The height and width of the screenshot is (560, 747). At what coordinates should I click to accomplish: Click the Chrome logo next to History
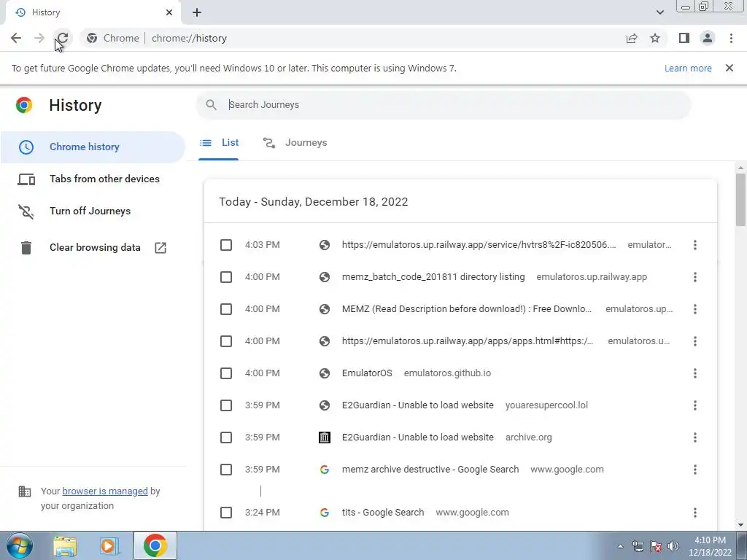click(24, 105)
